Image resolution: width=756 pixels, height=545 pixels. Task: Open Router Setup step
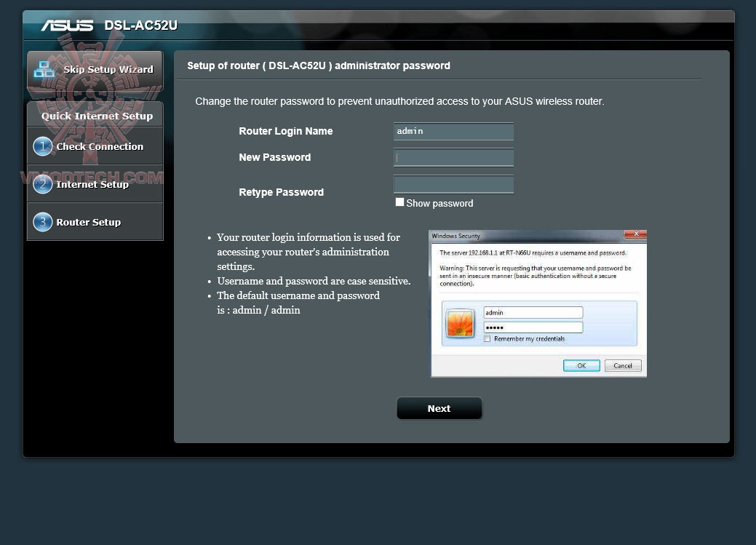click(x=95, y=222)
